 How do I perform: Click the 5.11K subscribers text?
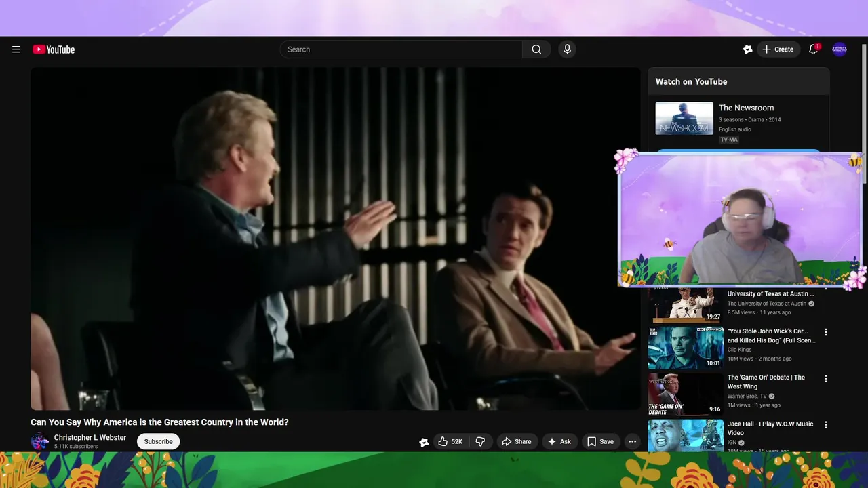click(76, 447)
